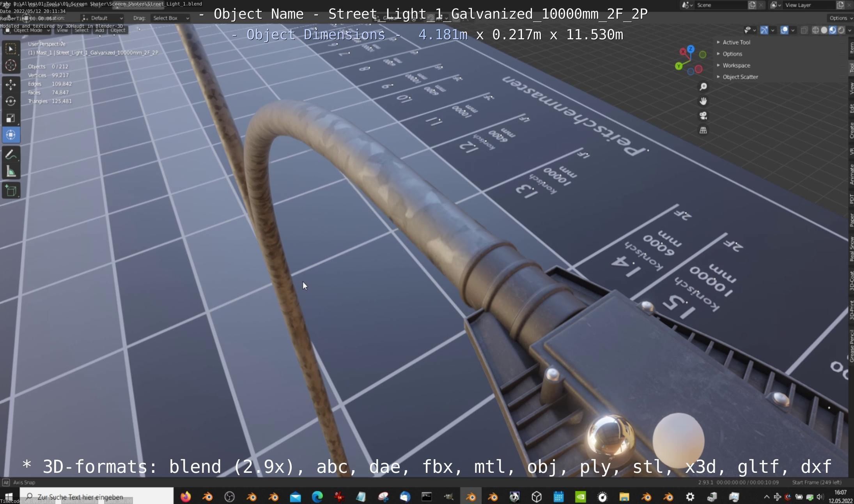
Task: Activate the Annotate pencil tool
Action: coord(11,155)
